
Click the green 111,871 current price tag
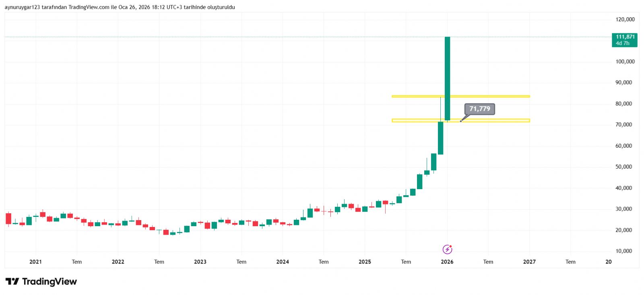(x=624, y=40)
